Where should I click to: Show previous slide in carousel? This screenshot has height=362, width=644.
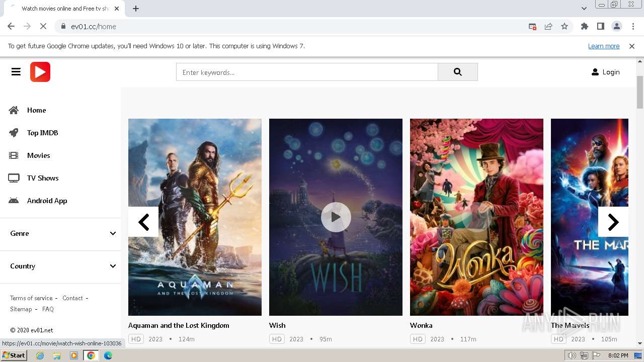pos(143,222)
